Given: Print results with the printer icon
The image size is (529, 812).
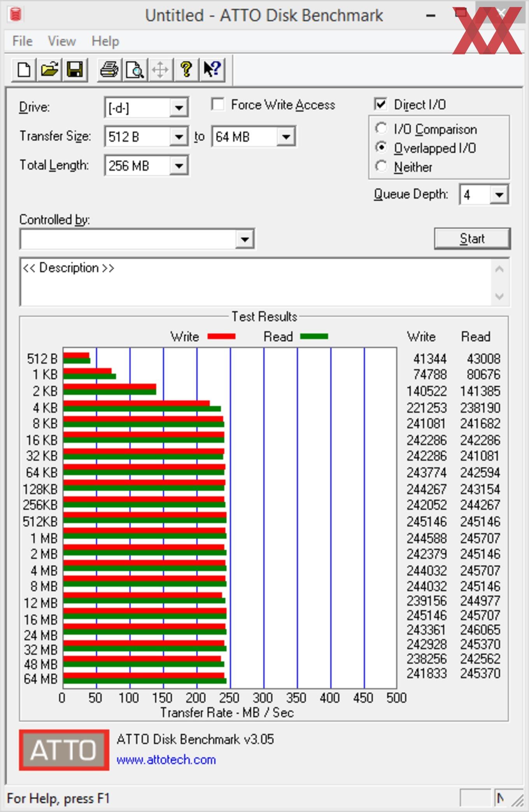Looking at the screenshot, I should click(x=109, y=70).
